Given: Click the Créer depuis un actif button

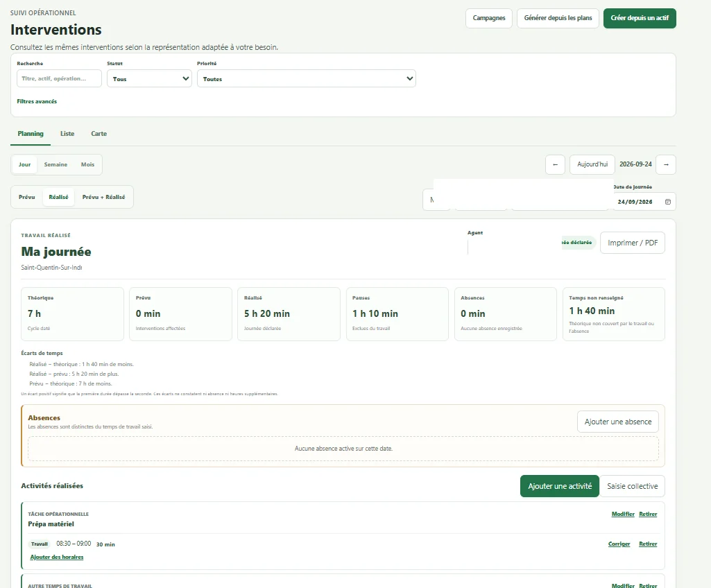Looking at the screenshot, I should [x=640, y=18].
